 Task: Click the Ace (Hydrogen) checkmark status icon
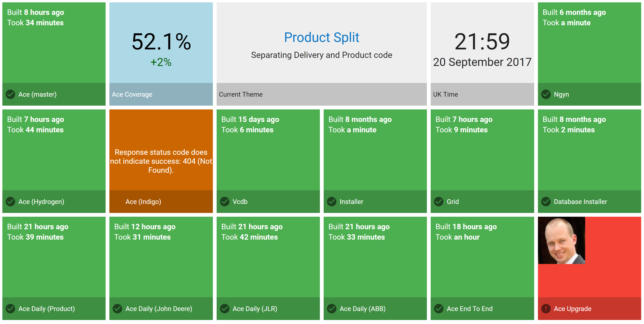click(x=10, y=202)
